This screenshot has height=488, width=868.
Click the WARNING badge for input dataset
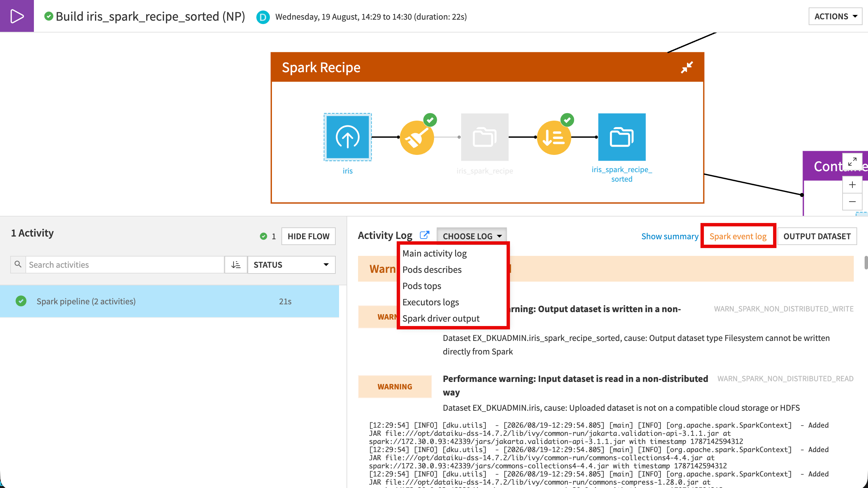point(395,386)
